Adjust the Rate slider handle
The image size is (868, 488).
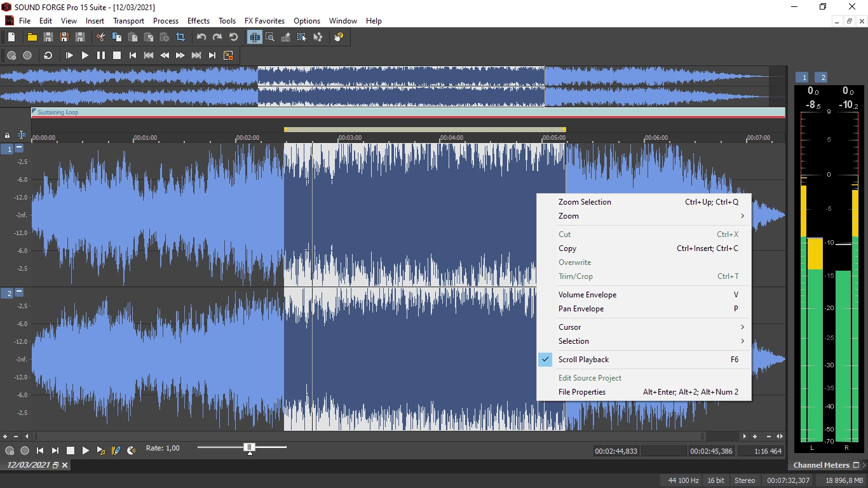[x=250, y=447]
